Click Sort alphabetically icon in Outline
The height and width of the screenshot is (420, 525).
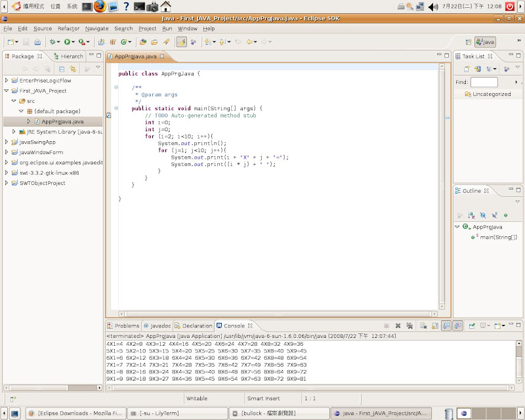pyautogui.click(x=471, y=215)
